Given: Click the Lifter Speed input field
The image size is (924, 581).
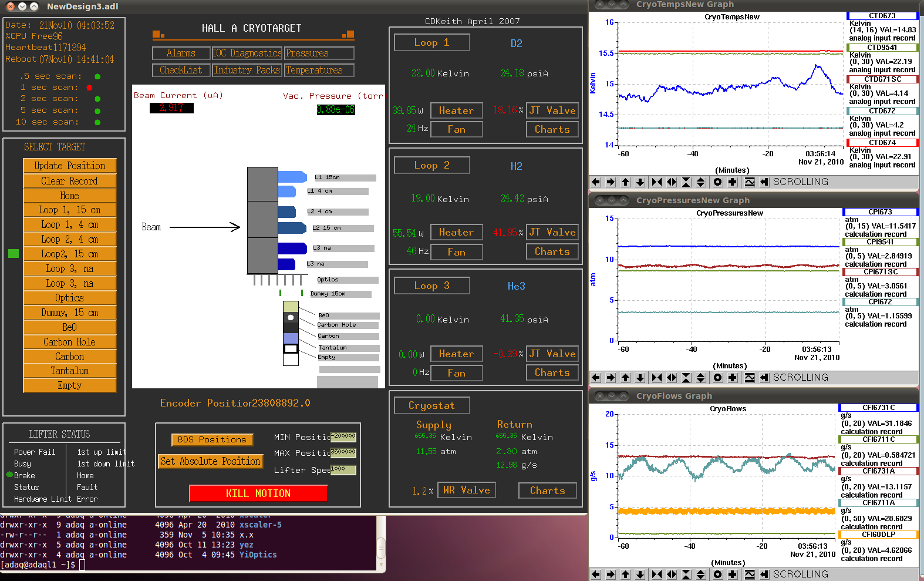Looking at the screenshot, I should point(343,469).
